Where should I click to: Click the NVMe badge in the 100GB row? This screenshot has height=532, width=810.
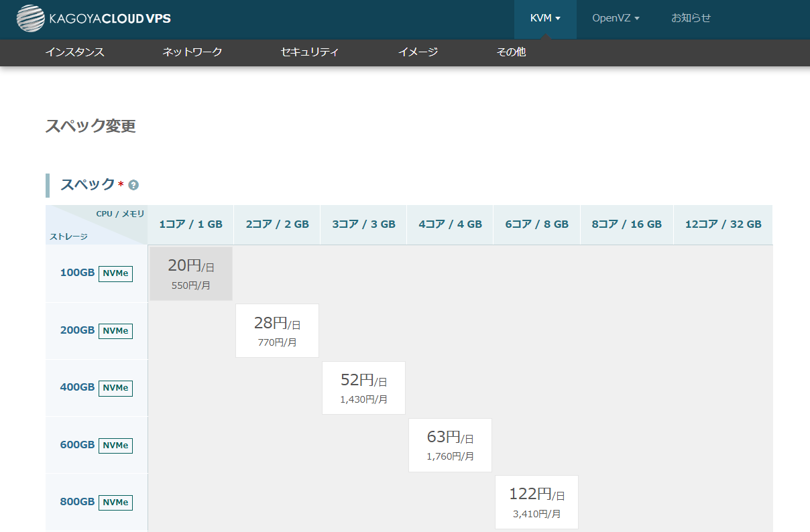pos(115,273)
